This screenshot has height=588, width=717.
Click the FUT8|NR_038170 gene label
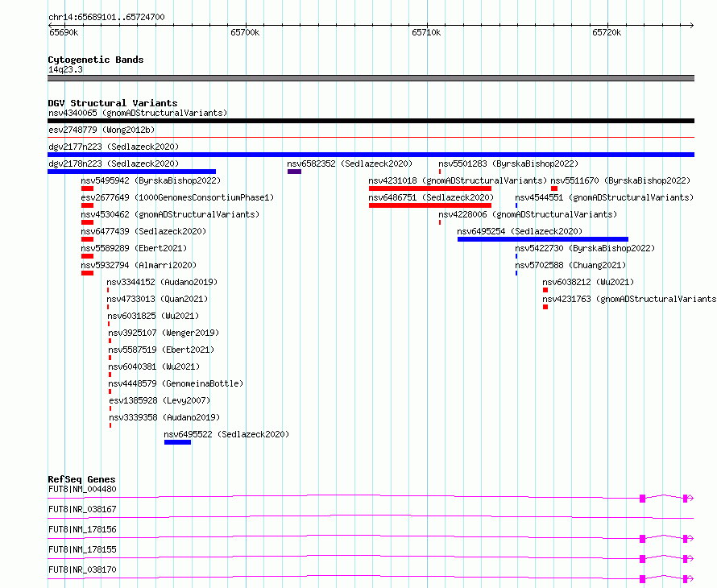(x=82, y=569)
